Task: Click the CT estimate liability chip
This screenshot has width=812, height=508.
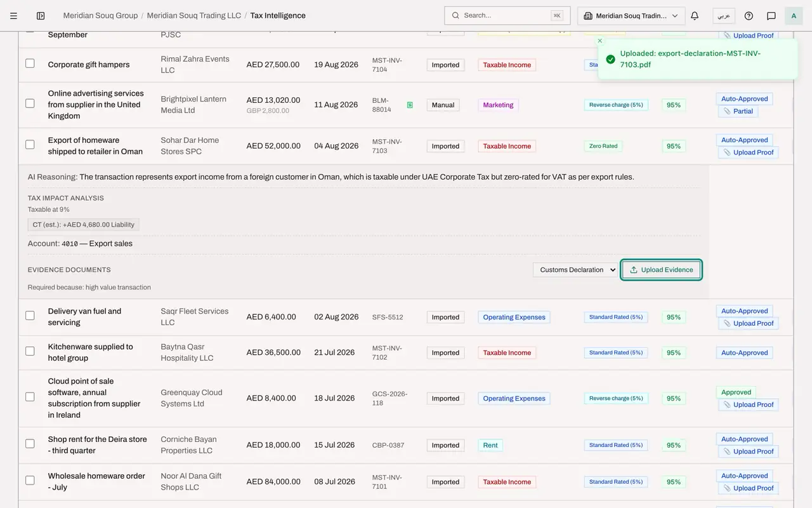Action: (84, 225)
